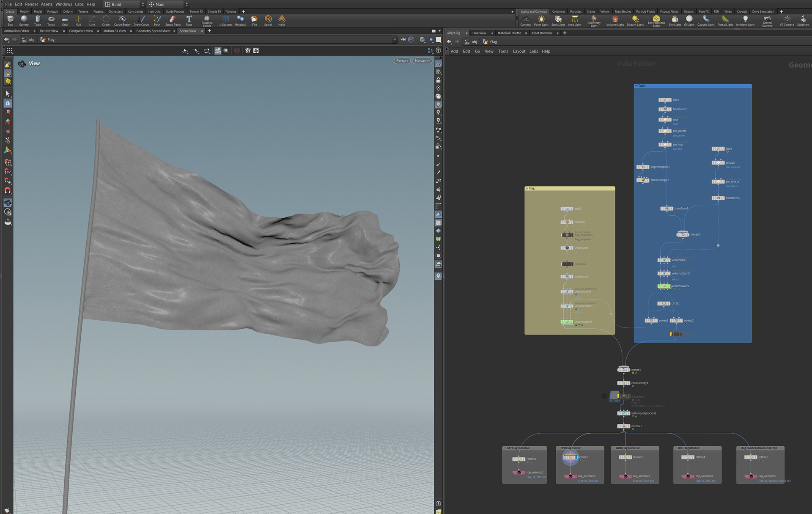The height and width of the screenshot is (514, 812).
Task: Collapse the Flag network box
Action: 527,189
